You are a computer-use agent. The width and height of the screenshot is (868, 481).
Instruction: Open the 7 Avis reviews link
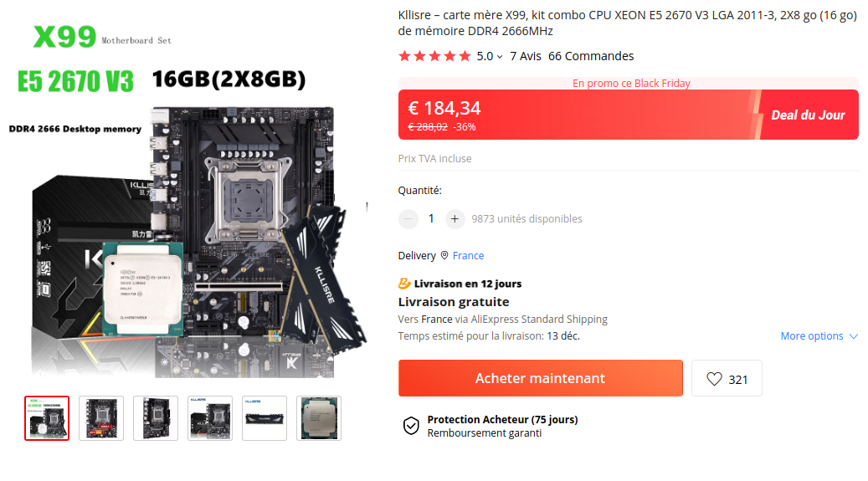tap(526, 56)
